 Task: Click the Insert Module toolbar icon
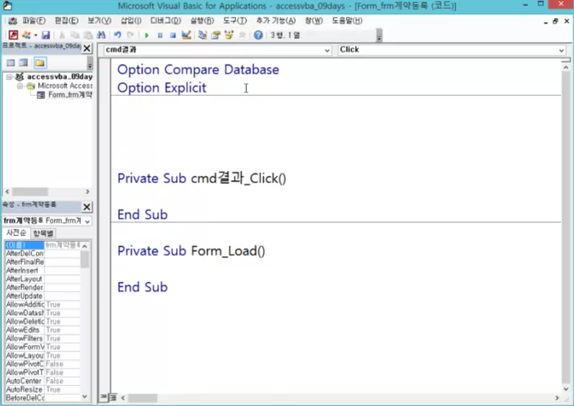[x=26, y=35]
